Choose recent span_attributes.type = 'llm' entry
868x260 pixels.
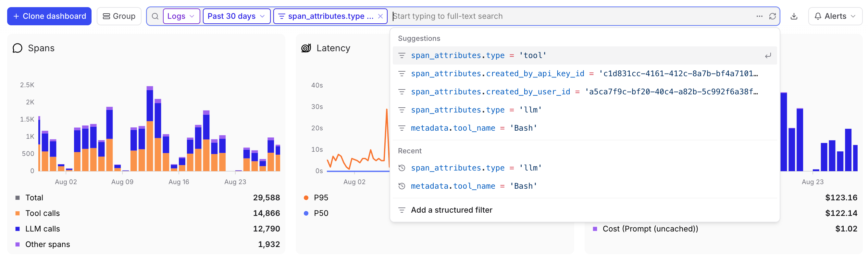pyautogui.click(x=585, y=168)
